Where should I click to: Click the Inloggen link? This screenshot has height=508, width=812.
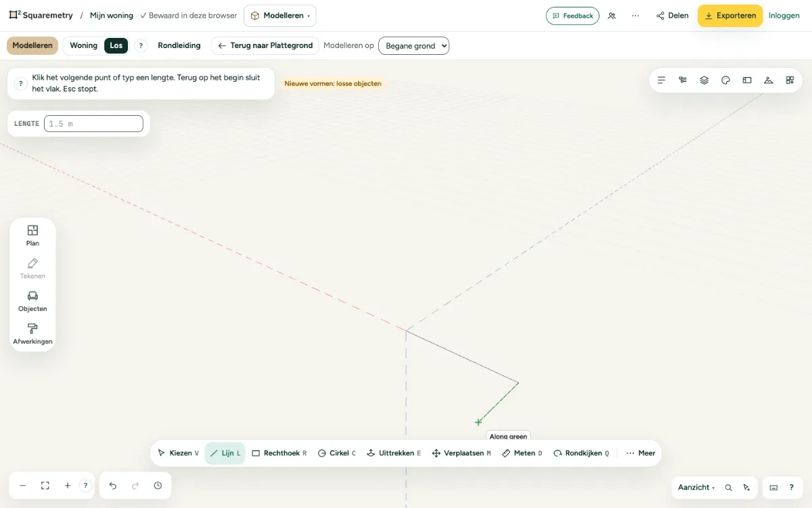pyautogui.click(x=784, y=16)
